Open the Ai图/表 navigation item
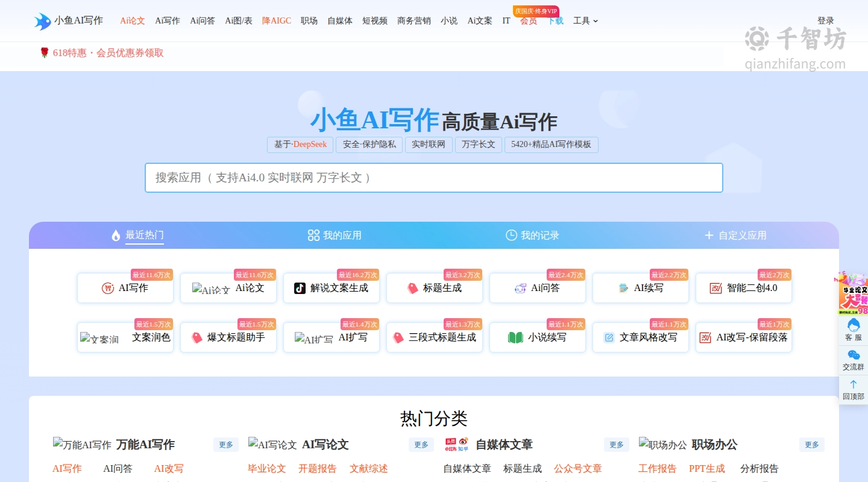 (x=239, y=20)
